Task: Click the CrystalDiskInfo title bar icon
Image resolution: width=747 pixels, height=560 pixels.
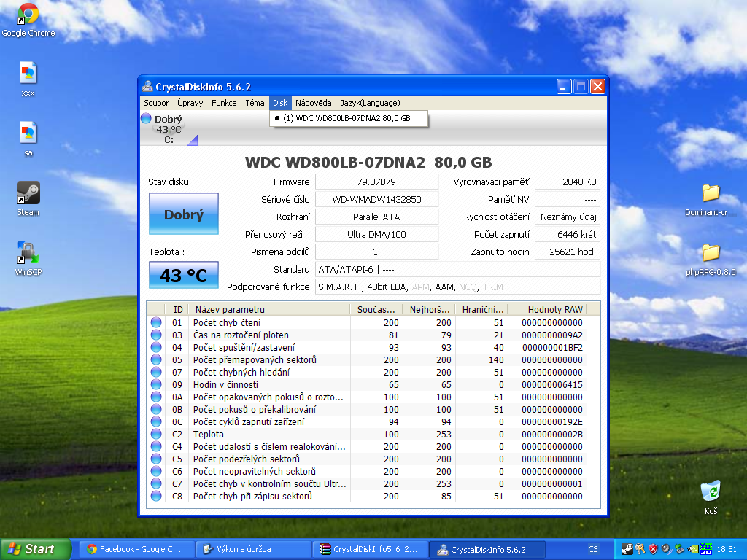Action: coord(147,87)
